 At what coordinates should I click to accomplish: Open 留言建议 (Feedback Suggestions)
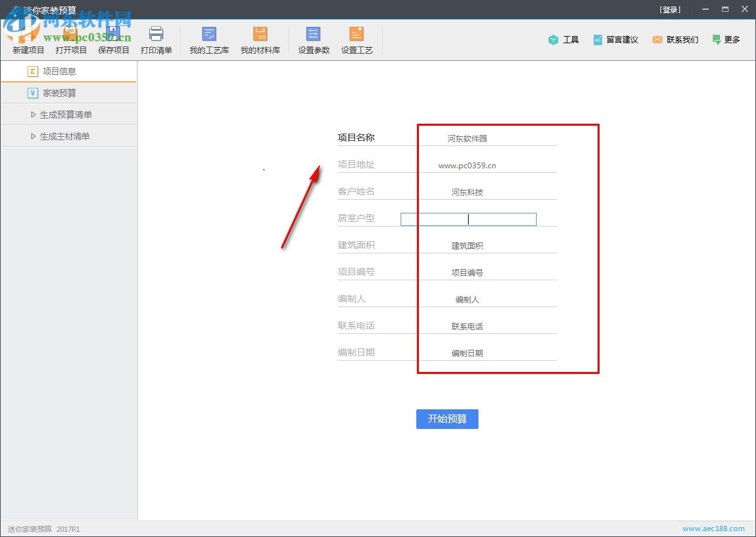615,39
